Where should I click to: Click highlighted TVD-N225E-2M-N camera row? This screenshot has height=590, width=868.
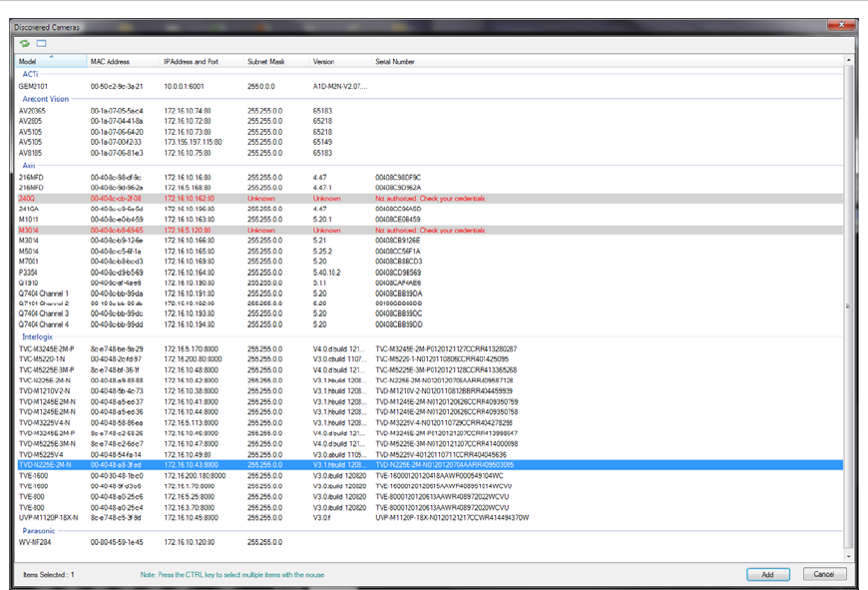[x=430, y=465]
